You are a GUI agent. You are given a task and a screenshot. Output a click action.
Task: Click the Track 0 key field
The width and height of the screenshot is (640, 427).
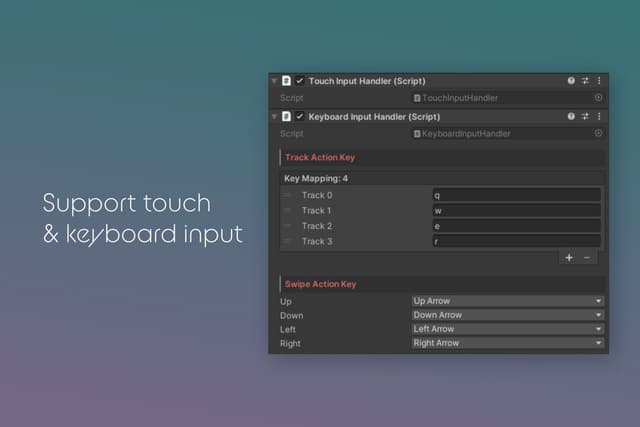pos(516,195)
